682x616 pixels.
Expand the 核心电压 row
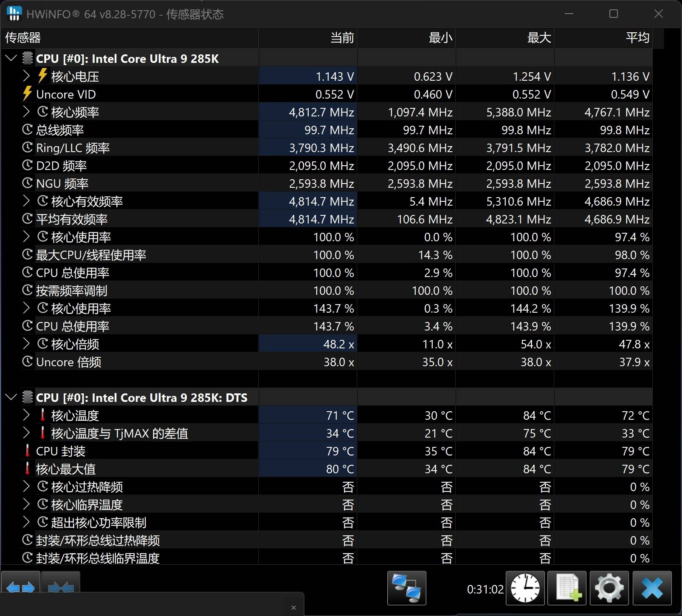[x=26, y=76]
